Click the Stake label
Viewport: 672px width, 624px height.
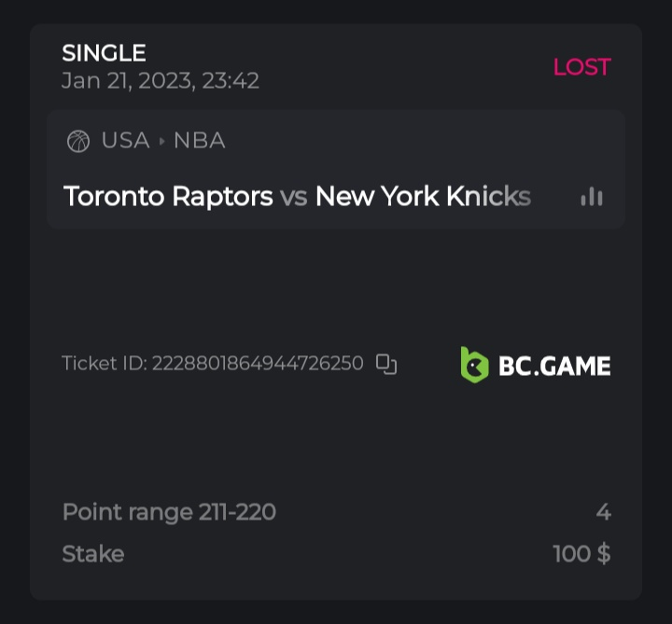(x=92, y=554)
